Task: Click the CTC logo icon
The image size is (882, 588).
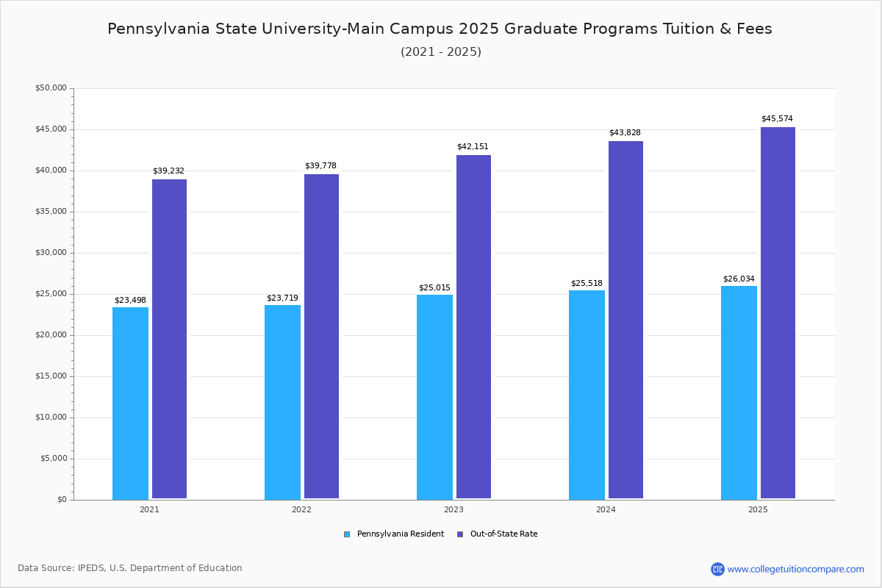Action: (717, 569)
